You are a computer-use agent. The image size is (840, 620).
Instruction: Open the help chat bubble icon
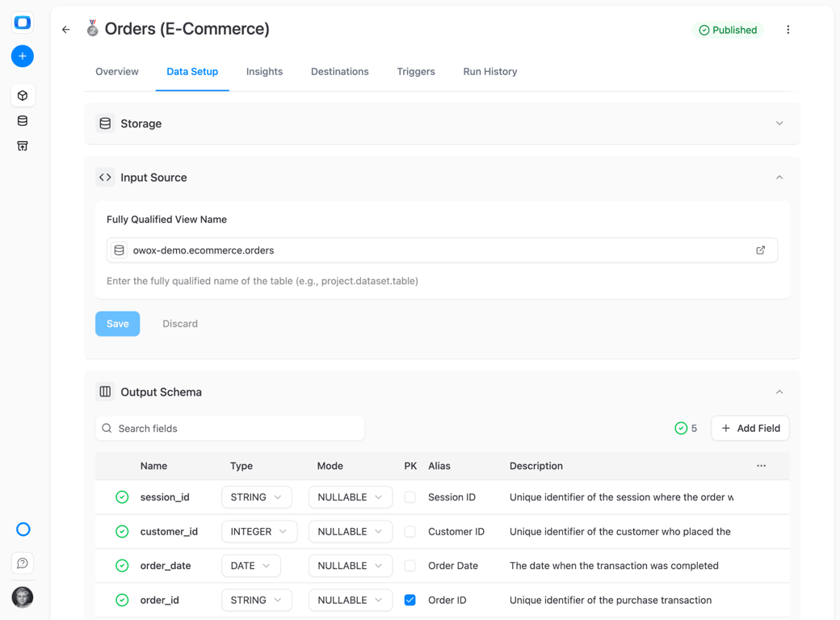click(23, 563)
